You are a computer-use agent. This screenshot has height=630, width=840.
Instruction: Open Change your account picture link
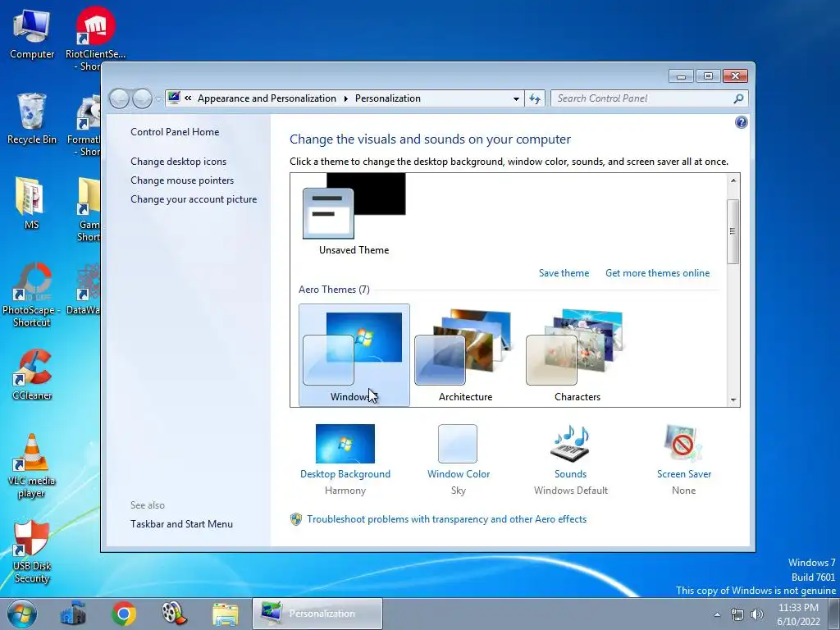[194, 199]
